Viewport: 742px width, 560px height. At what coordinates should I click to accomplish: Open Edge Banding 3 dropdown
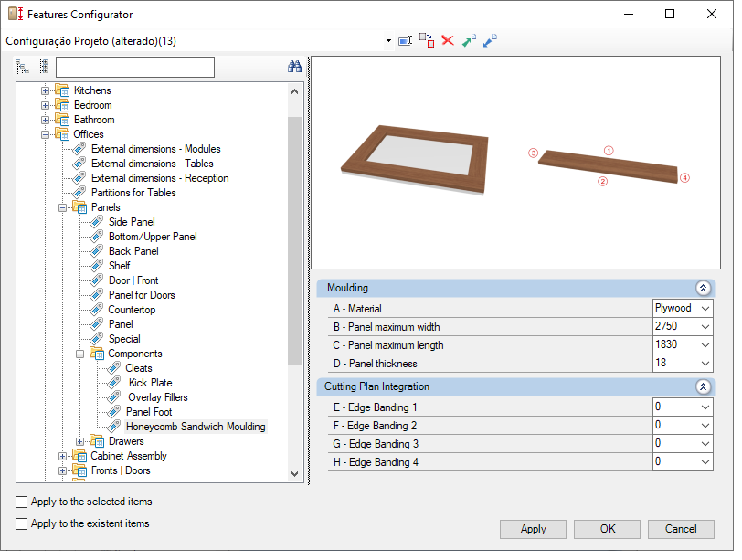click(x=705, y=444)
